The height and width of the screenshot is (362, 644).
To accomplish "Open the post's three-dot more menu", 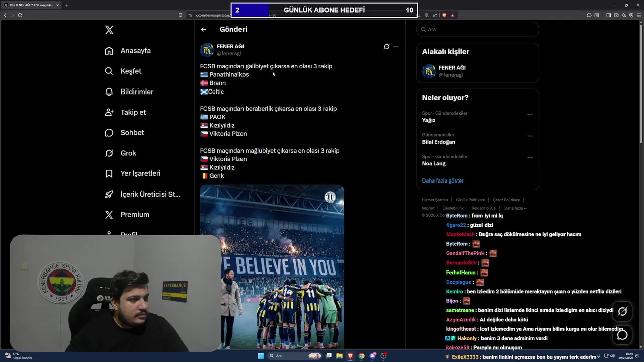I will tap(396, 46).
